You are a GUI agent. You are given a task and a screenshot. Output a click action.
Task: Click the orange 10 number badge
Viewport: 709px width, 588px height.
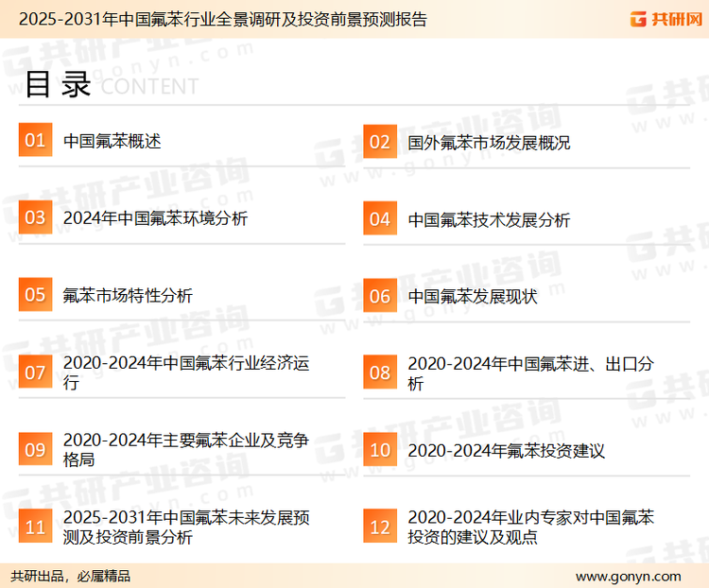[380, 450]
